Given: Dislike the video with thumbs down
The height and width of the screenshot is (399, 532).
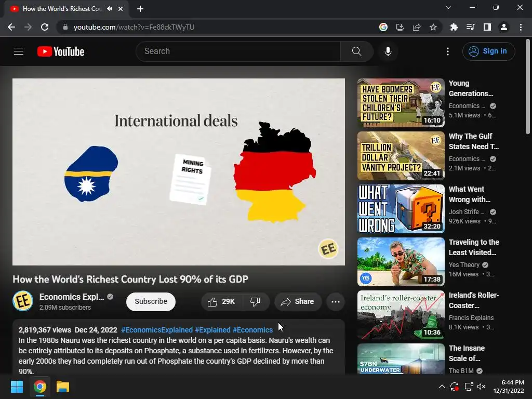Looking at the screenshot, I should 255,302.
